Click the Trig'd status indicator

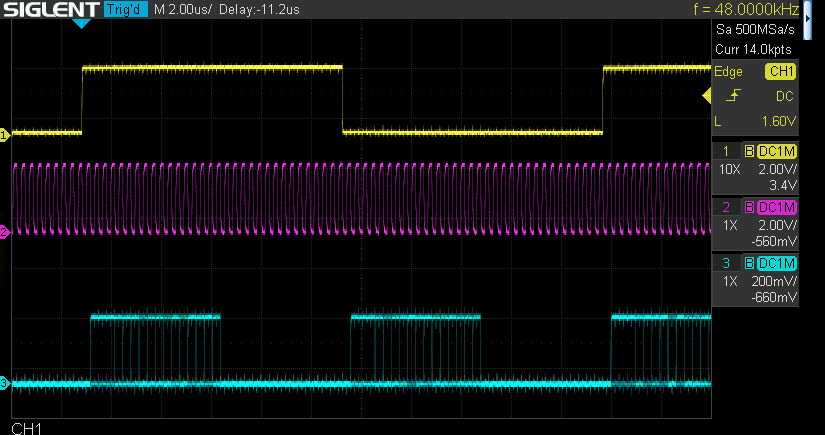tap(125, 10)
